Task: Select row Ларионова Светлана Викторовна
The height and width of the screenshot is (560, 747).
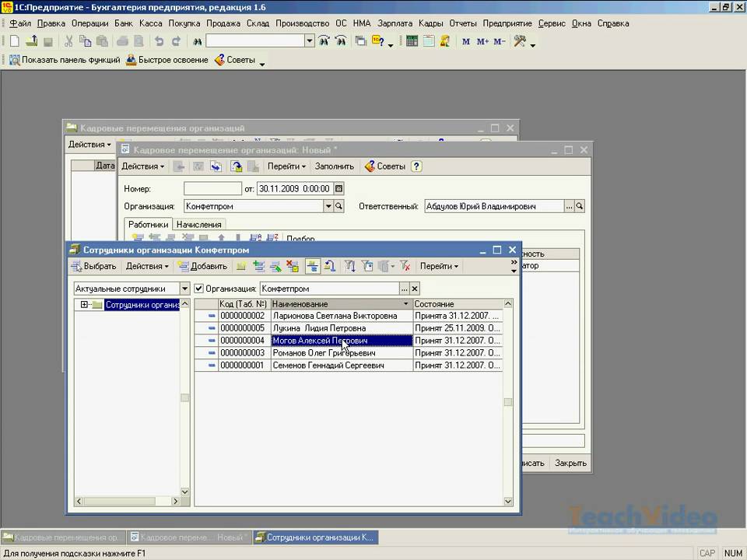Action: click(x=349, y=316)
